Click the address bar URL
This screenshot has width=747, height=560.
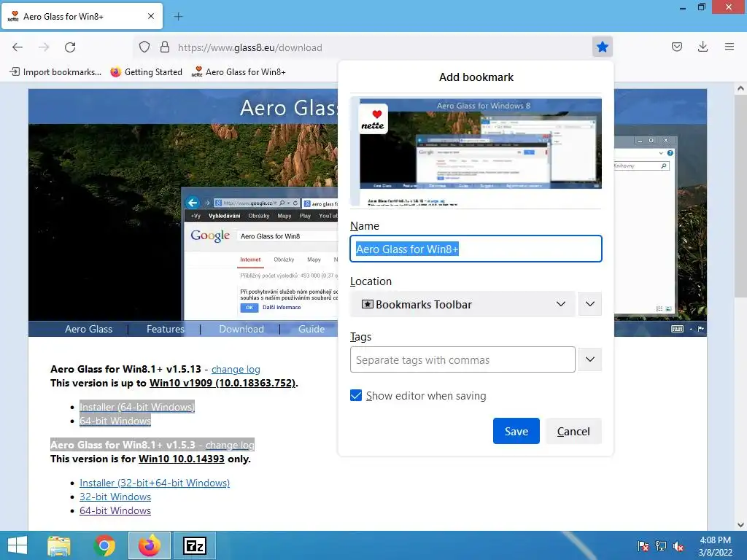[x=250, y=47]
